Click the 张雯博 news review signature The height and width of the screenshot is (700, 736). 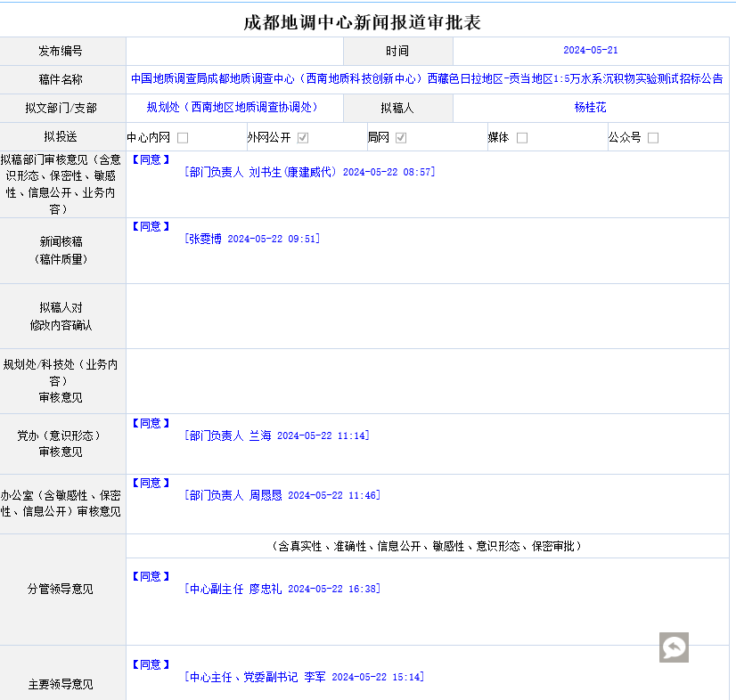point(252,240)
